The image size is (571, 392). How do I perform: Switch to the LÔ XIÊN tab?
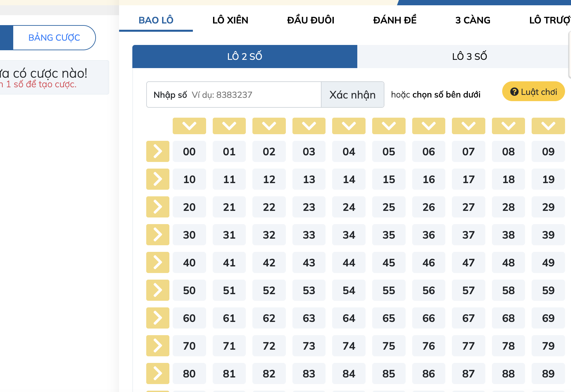(x=230, y=20)
